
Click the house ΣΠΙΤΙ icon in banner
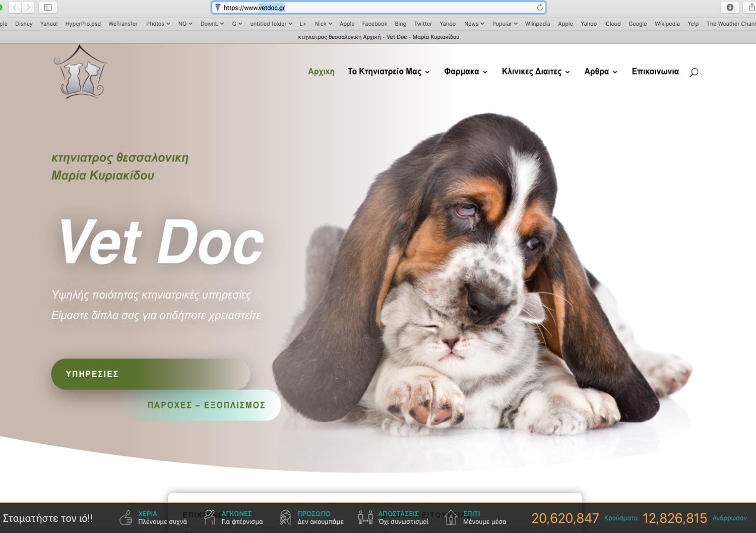coord(451,517)
